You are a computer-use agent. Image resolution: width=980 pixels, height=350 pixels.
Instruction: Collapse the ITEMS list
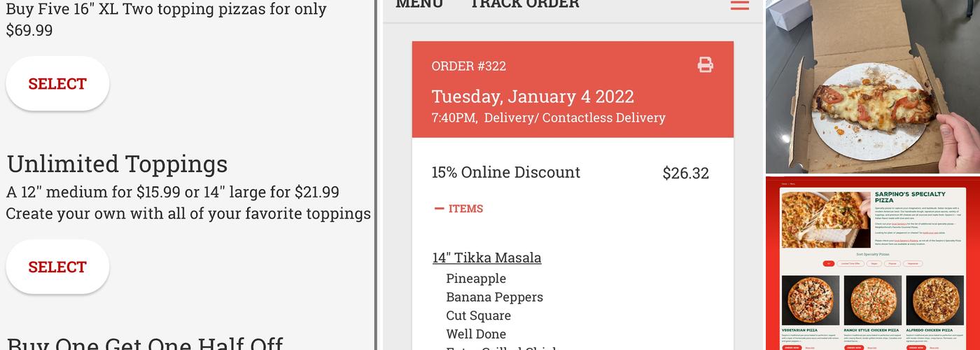tap(458, 209)
